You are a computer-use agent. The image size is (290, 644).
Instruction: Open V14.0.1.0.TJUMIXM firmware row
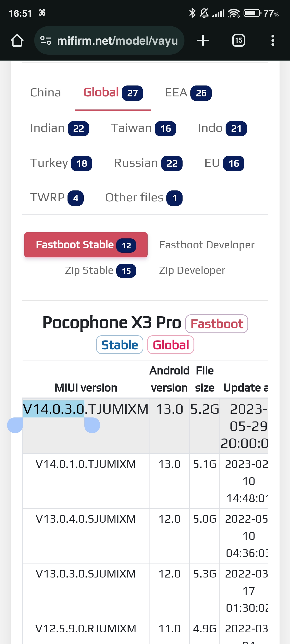click(x=86, y=464)
